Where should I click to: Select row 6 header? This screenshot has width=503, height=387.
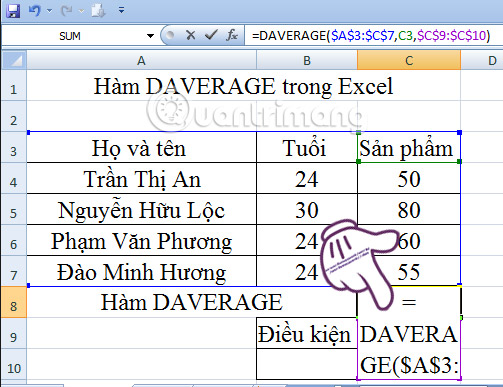pyautogui.click(x=14, y=240)
